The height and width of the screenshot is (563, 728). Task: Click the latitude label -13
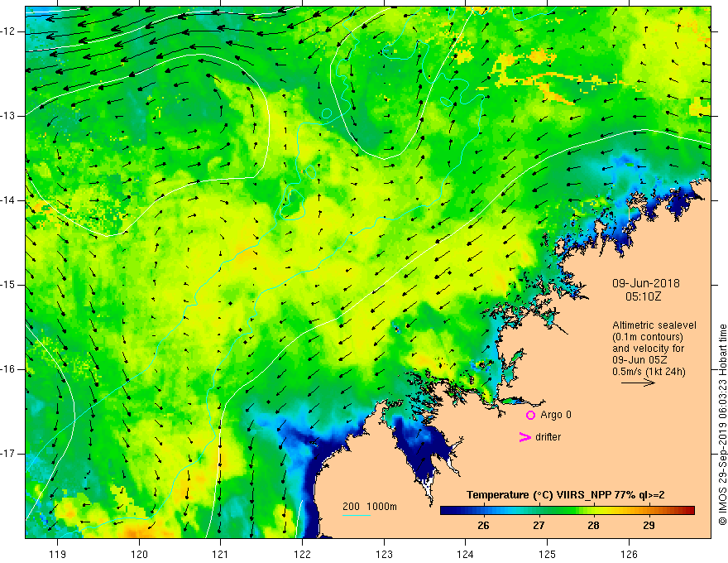pyautogui.click(x=8, y=116)
